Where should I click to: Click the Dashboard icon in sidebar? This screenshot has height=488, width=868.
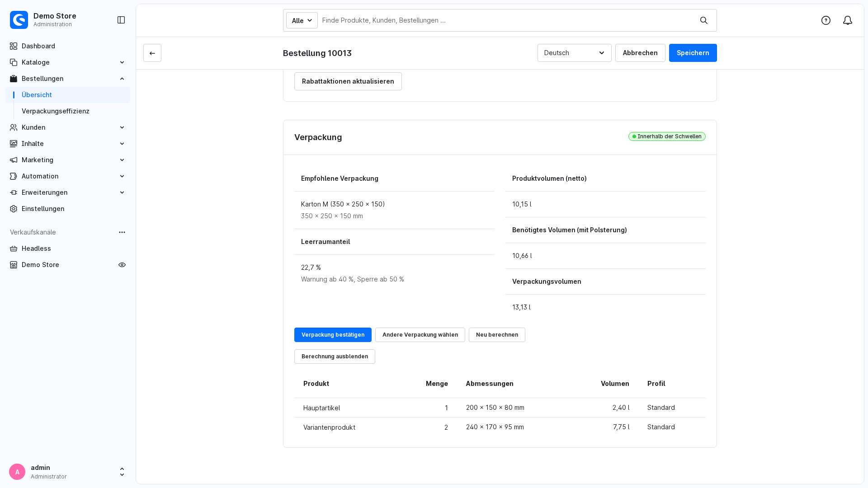click(14, 46)
